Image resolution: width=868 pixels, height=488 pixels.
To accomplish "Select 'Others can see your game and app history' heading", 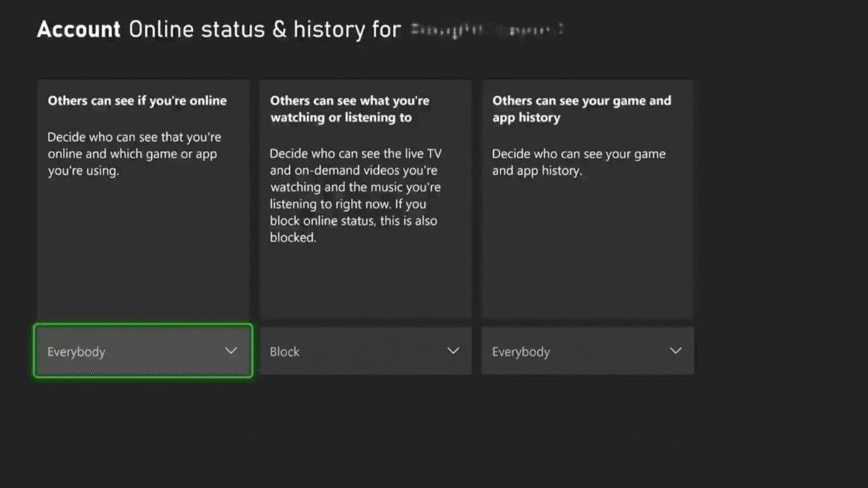I will (582, 109).
